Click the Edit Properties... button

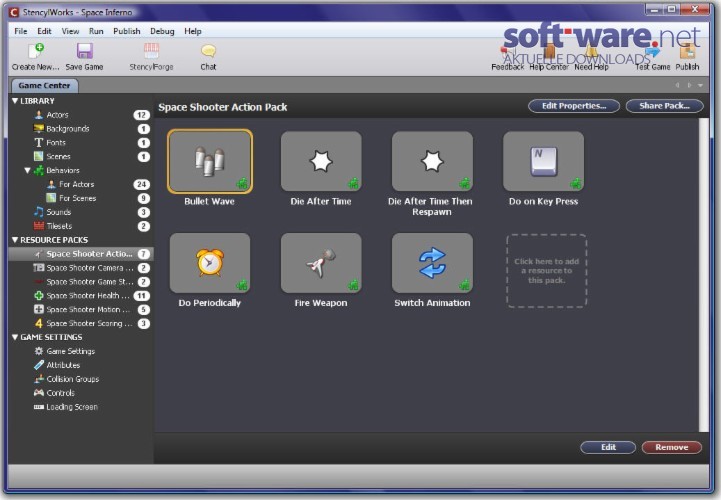point(574,106)
